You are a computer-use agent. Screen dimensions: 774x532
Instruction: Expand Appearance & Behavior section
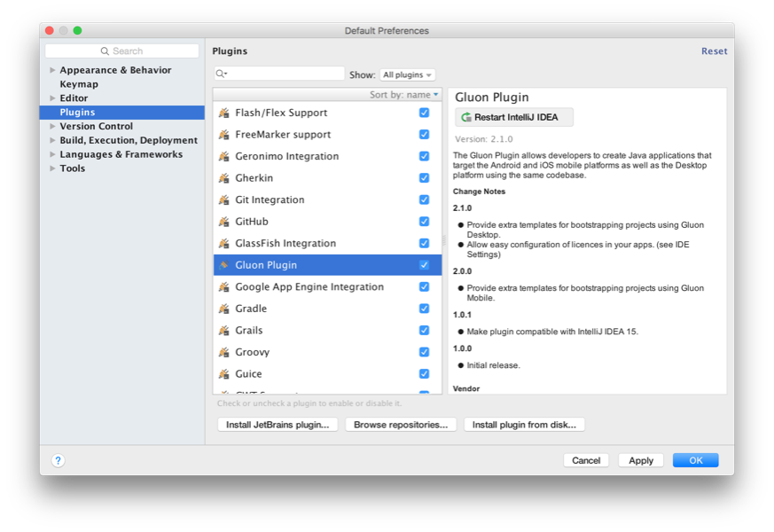click(52, 70)
